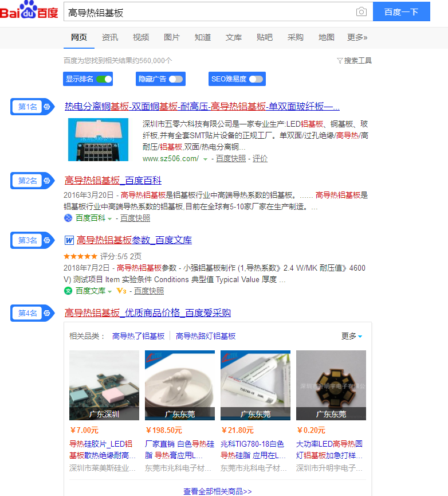
Task: Click the first result's PCB thumbnail image
Action: pos(99,139)
